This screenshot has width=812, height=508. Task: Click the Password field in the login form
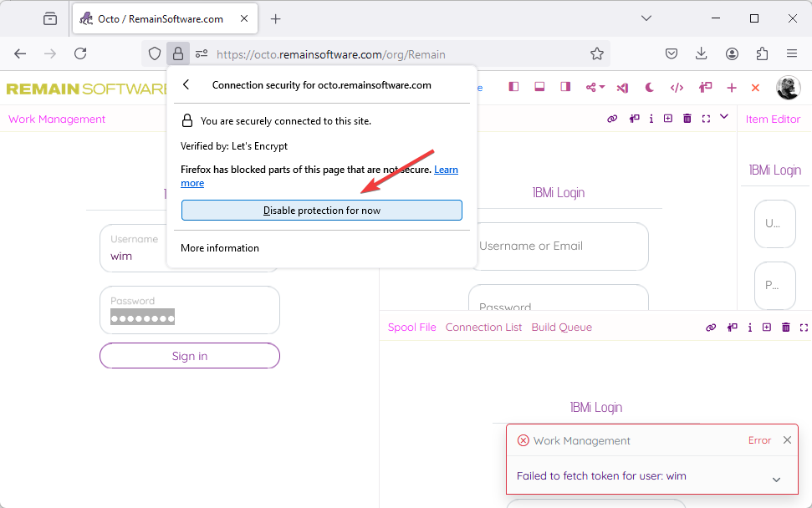click(190, 310)
